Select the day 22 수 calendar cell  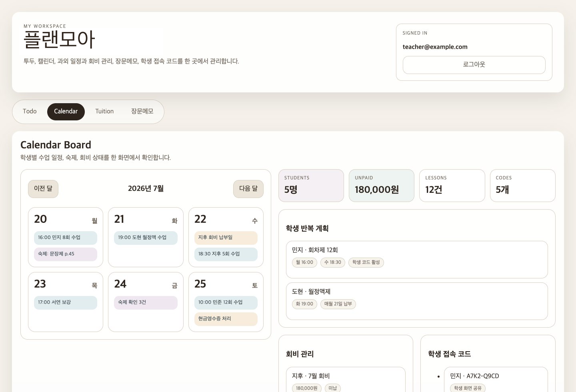click(x=226, y=237)
